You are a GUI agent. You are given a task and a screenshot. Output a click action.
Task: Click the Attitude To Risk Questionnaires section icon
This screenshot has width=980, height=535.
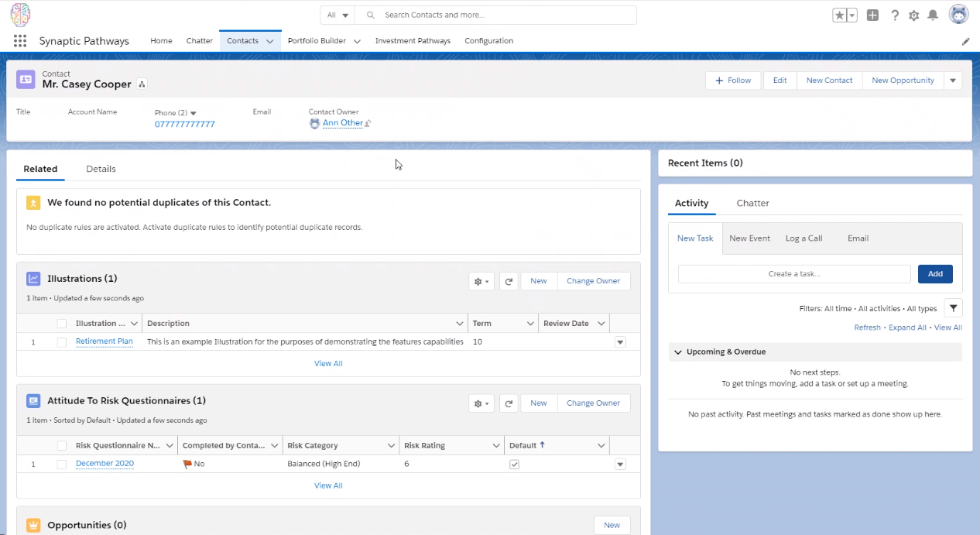33,401
